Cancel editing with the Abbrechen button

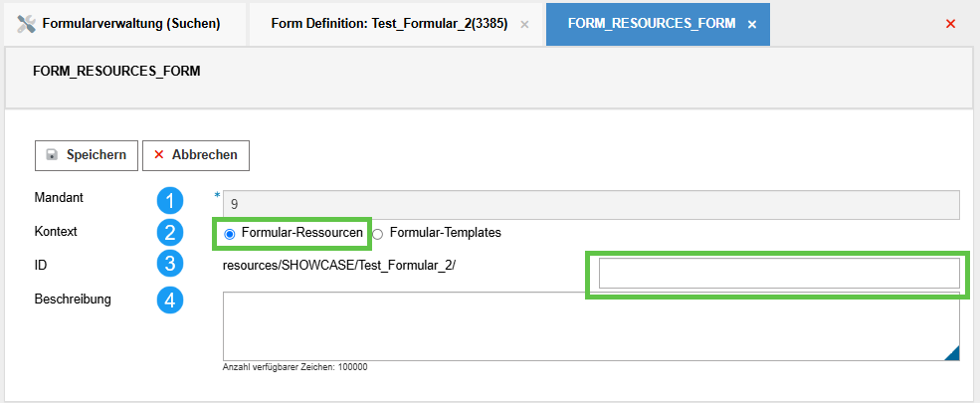coord(195,155)
